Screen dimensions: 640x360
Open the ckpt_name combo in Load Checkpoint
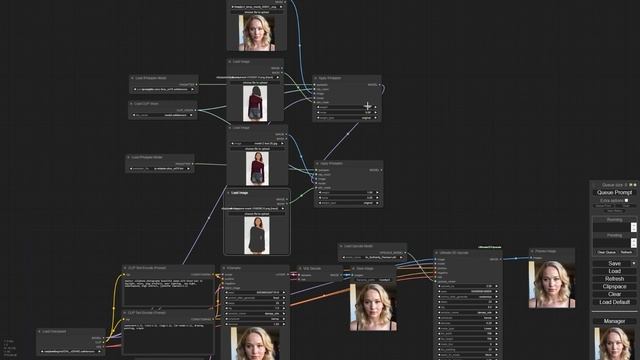71,351
